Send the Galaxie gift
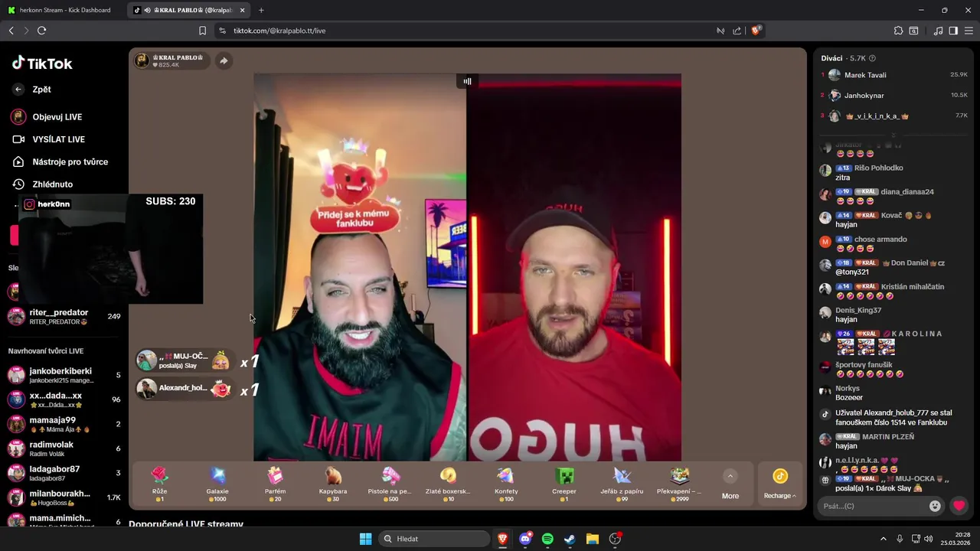Image resolution: width=980 pixels, height=551 pixels. [217, 484]
